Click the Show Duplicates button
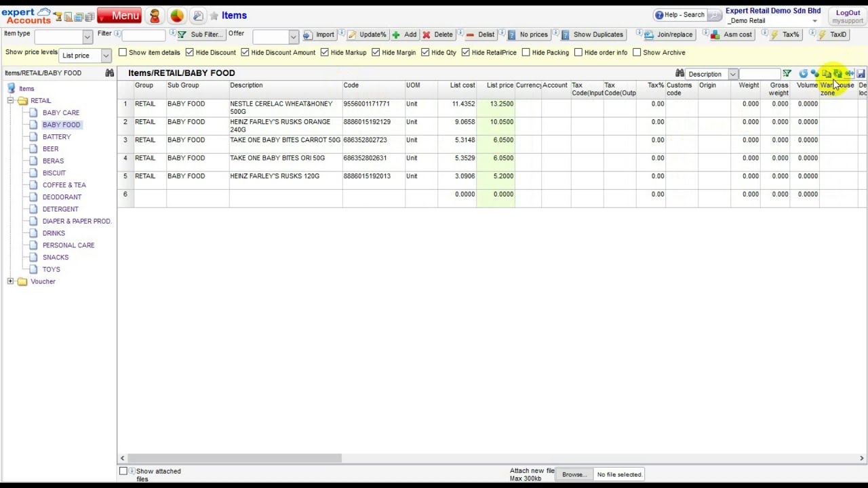 pos(592,35)
